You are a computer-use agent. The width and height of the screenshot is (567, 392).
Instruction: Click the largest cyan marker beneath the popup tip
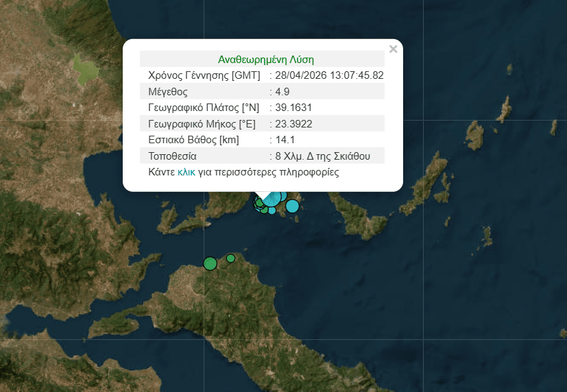(273, 199)
